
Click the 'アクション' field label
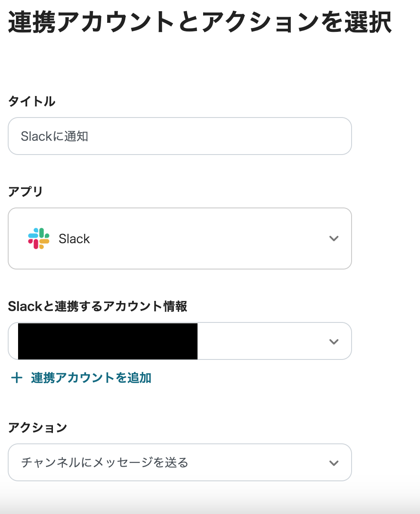pyautogui.click(x=37, y=427)
